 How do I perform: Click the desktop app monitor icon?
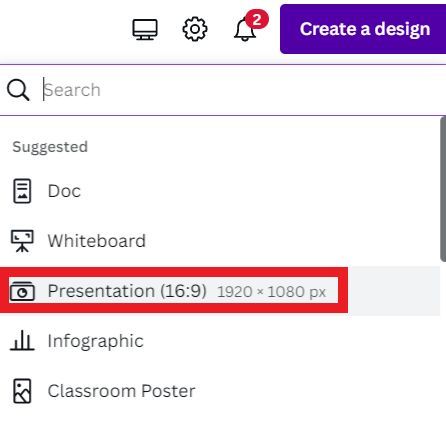pos(145,29)
